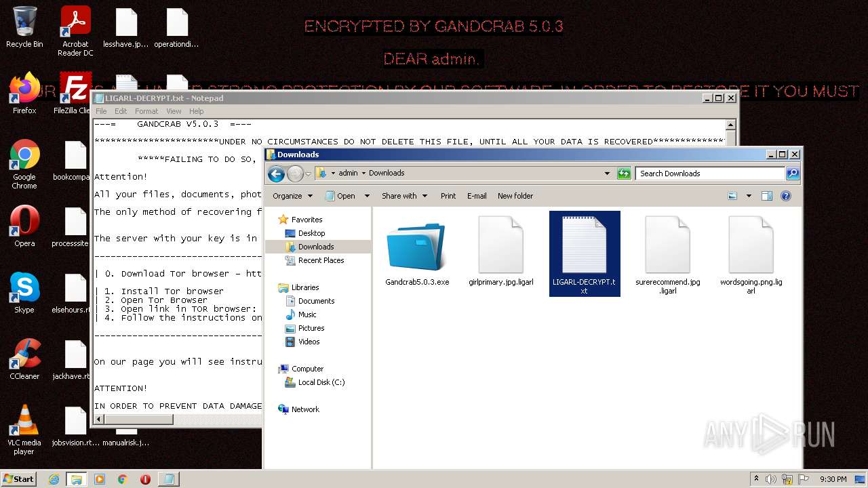Click Change your view icon
Screen dimensions: 868x488
732,196
